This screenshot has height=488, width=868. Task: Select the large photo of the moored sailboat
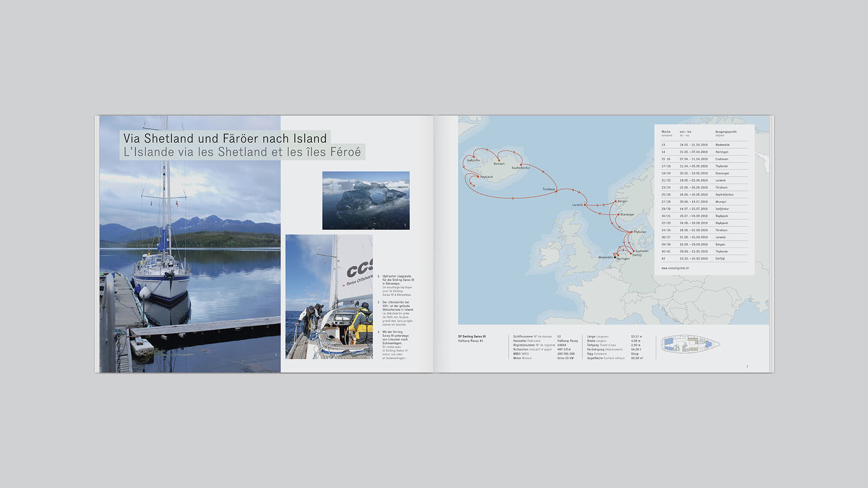[x=190, y=244]
